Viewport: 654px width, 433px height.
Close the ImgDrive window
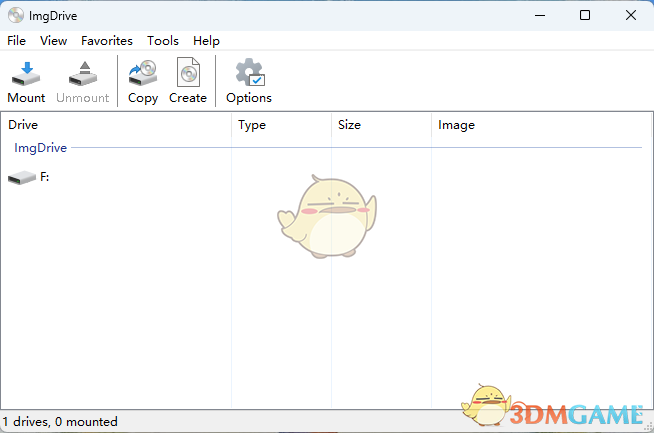631,15
